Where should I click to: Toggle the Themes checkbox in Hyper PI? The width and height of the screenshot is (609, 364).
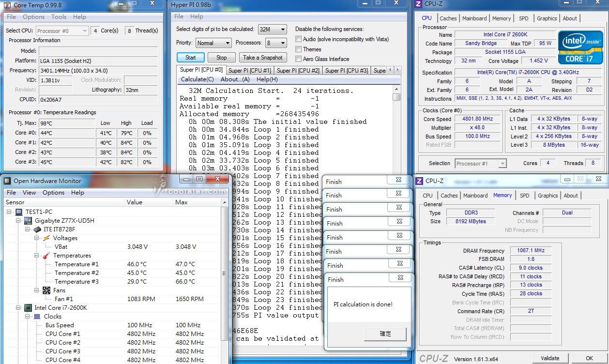(x=299, y=49)
